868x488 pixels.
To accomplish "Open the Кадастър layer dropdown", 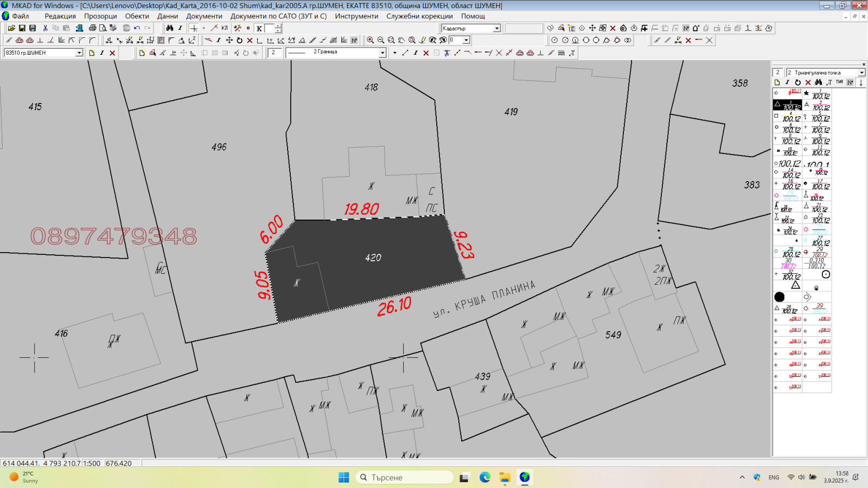I will 496,28.
